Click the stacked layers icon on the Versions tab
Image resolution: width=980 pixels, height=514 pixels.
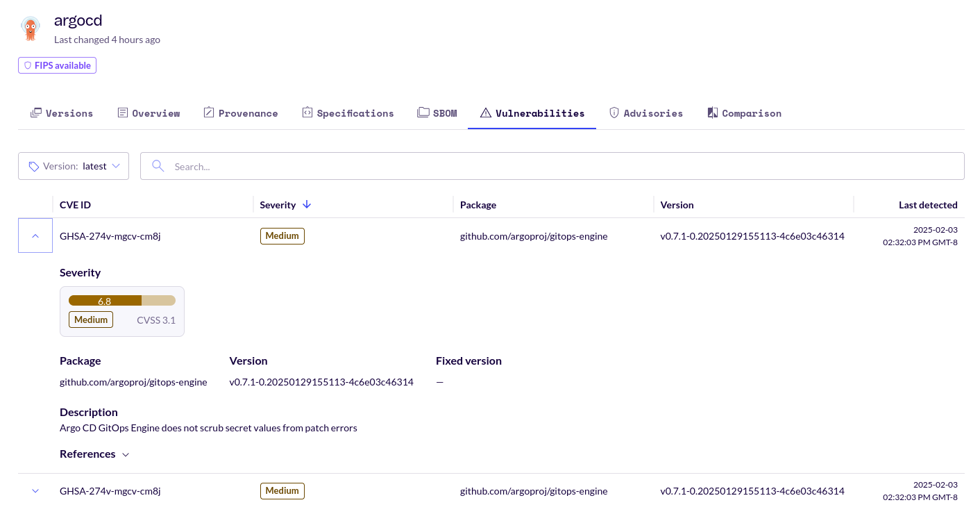[35, 112]
